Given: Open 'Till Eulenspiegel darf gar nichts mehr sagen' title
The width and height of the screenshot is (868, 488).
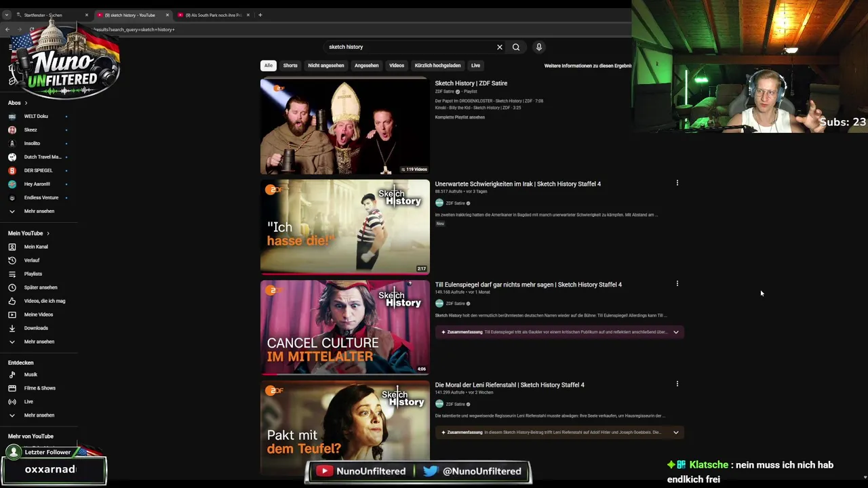Looking at the screenshot, I should tap(528, 285).
